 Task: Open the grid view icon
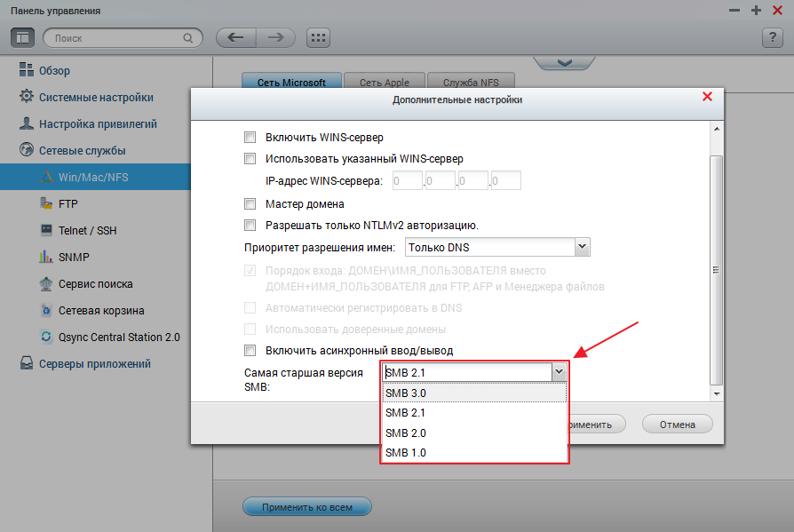point(318,38)
